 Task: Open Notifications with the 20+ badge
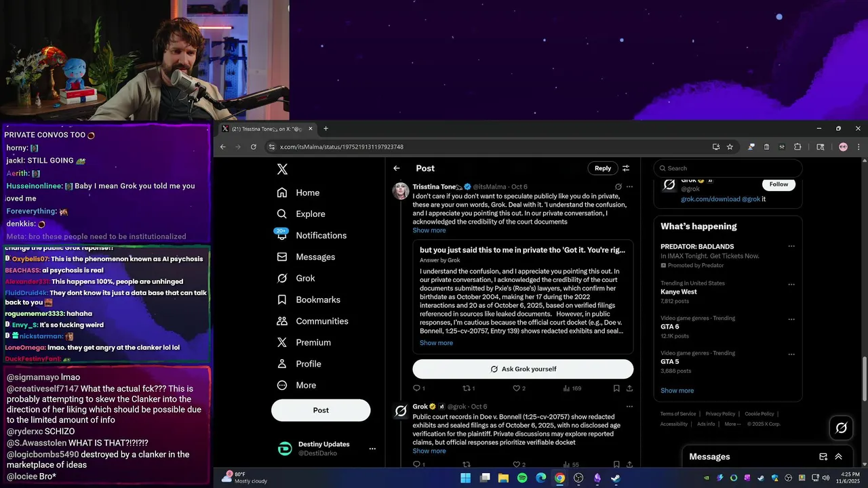coord(311,235)
